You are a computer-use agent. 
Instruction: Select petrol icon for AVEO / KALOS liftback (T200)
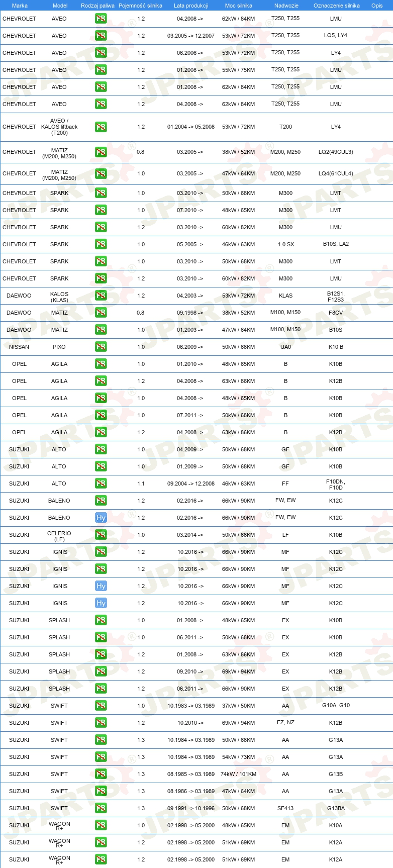point(101,127)
